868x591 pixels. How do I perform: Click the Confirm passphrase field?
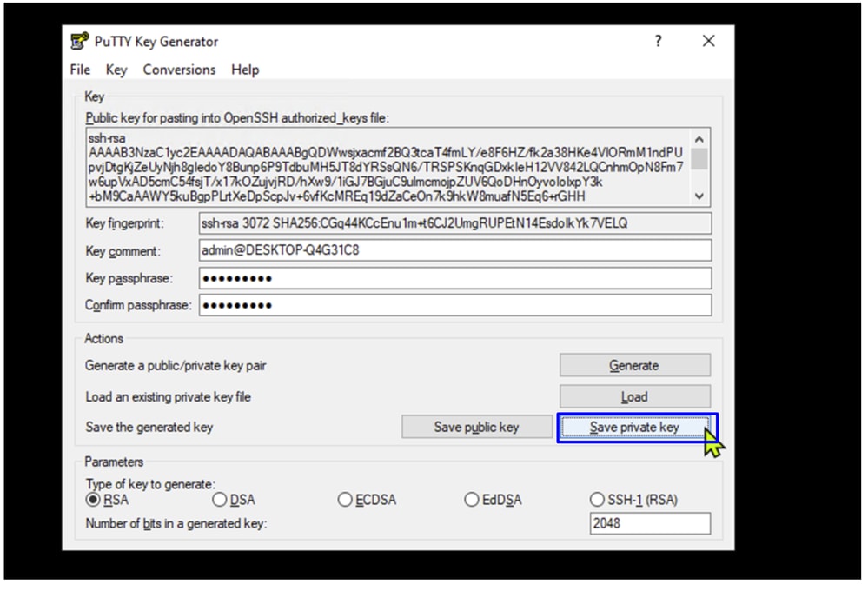point(455,305)
